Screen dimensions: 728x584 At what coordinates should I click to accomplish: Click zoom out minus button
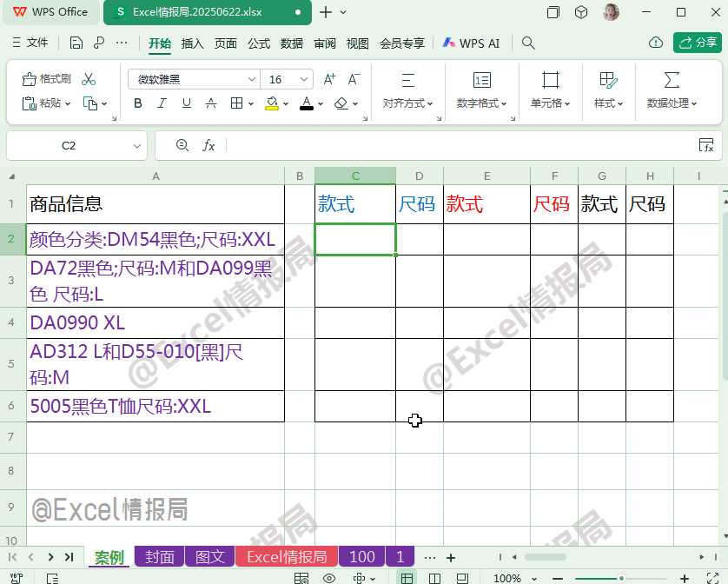[558, 579]
